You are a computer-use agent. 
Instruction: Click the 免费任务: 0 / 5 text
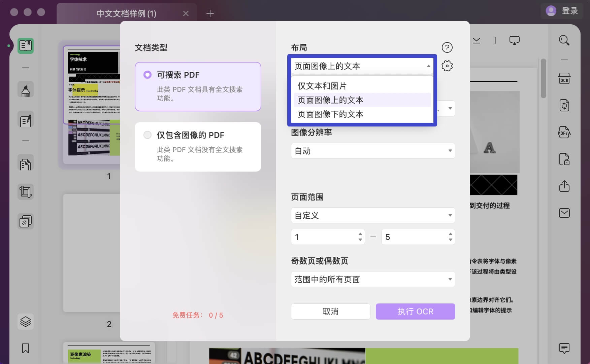198,315
